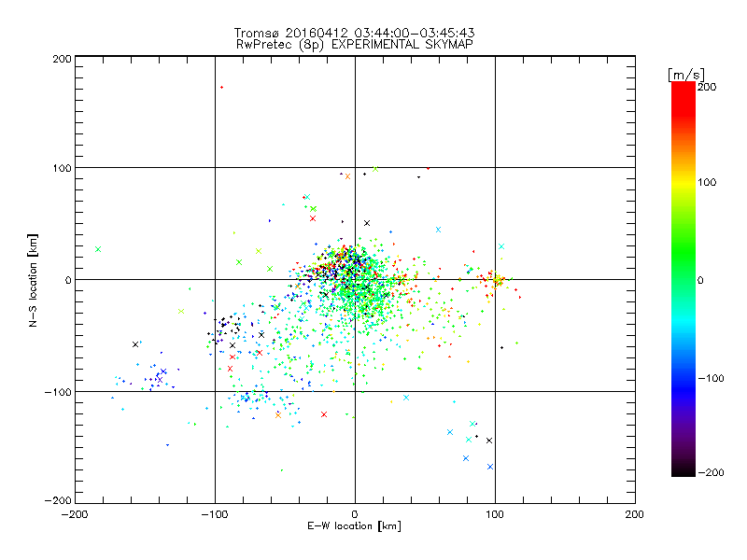Image resolution: width=747 pixels, height=560 pixels.
Task: Click the subtitle 'RwPretec (8p) EXPERIMENTAL SKYMAP'
Action: 355,45
